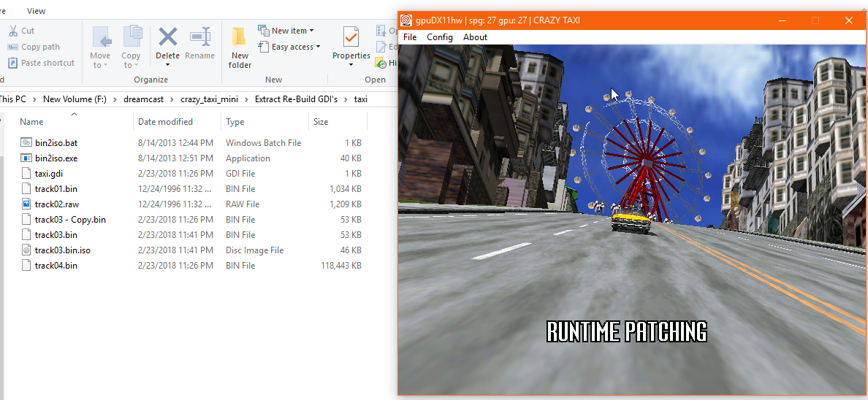The image size is (868, 400).
Task: Click the taxi.gdi file icon
Action: (26, 174)
